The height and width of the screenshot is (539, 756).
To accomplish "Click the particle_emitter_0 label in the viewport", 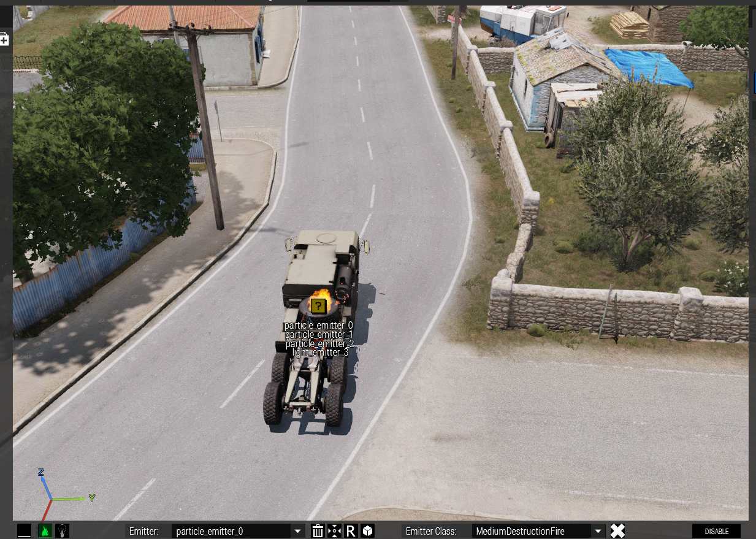I will (318, 326).
